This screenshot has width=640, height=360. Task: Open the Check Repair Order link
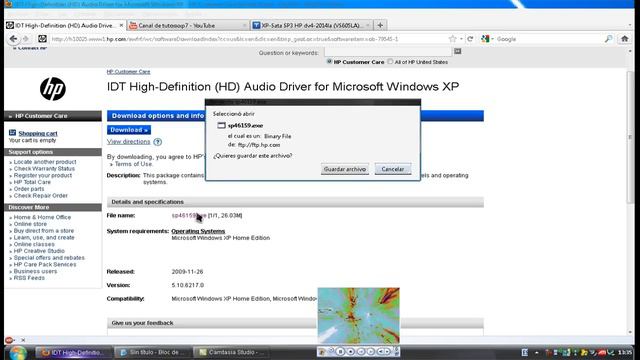(41, 196)
